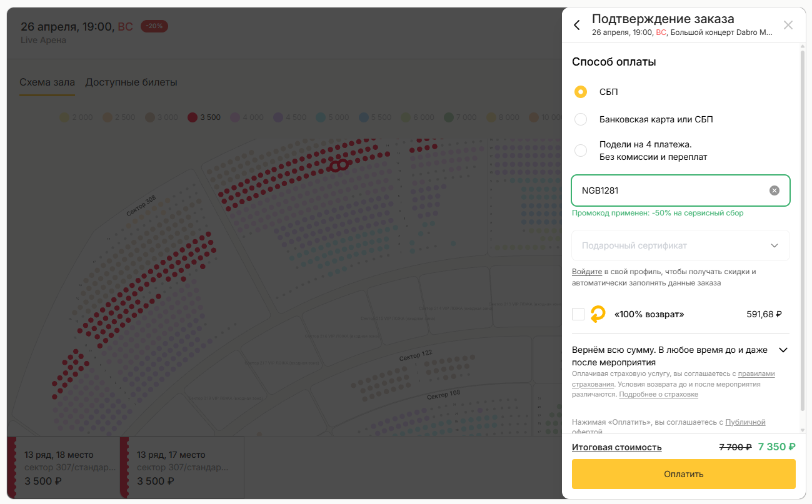Enable the «100% возврат» checkbox
This screenshot has width=812, height=504.
578,314
